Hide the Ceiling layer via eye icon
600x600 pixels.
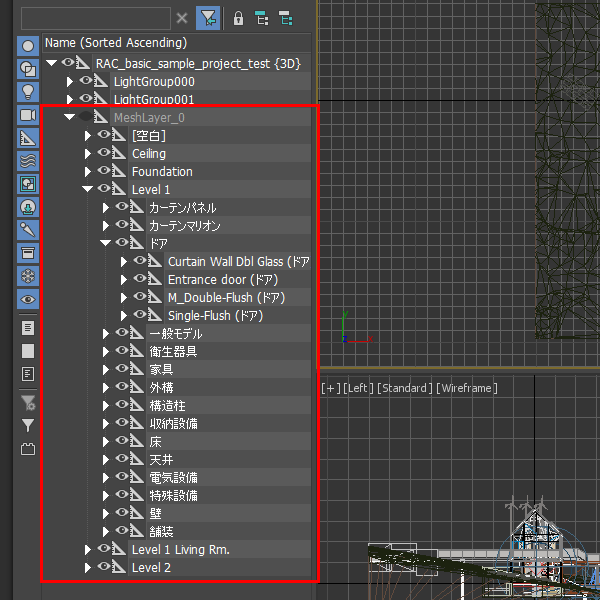[x=103, y=154]
